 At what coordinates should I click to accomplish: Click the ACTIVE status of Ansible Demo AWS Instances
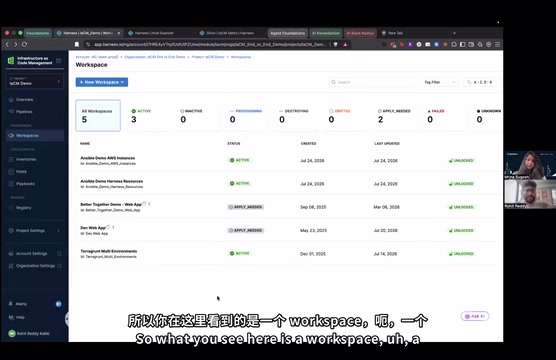240,160
